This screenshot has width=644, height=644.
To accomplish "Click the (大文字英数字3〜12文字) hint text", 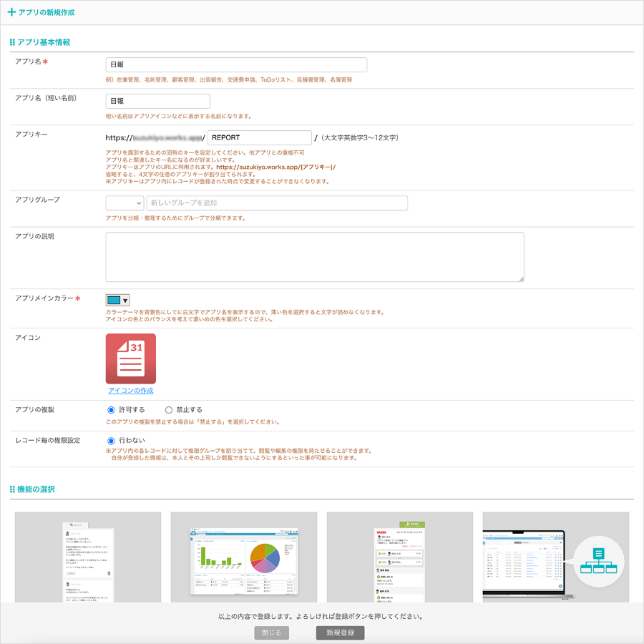I will coord(360,137).
